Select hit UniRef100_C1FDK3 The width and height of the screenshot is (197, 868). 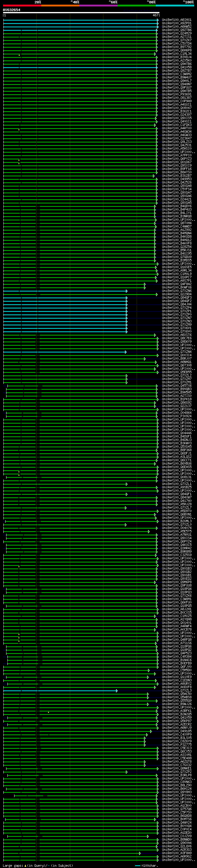coord(176,125)
